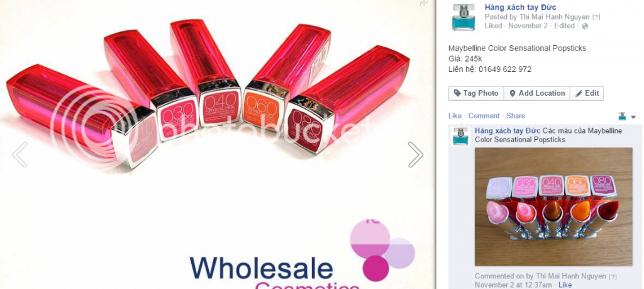The image size is (644, 289).
Task: Click the Like link under post
Action: point(455,116)
